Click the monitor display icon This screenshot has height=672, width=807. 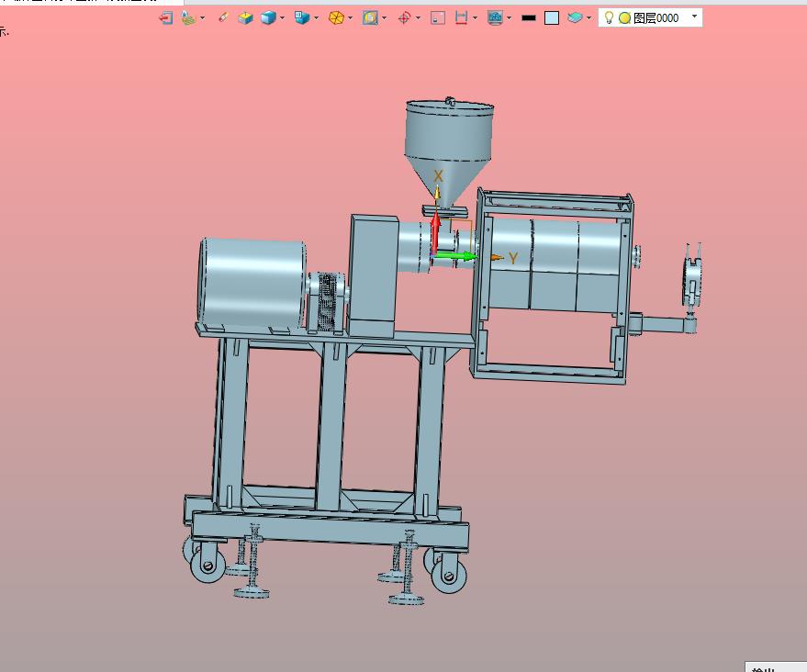(495, 18)
